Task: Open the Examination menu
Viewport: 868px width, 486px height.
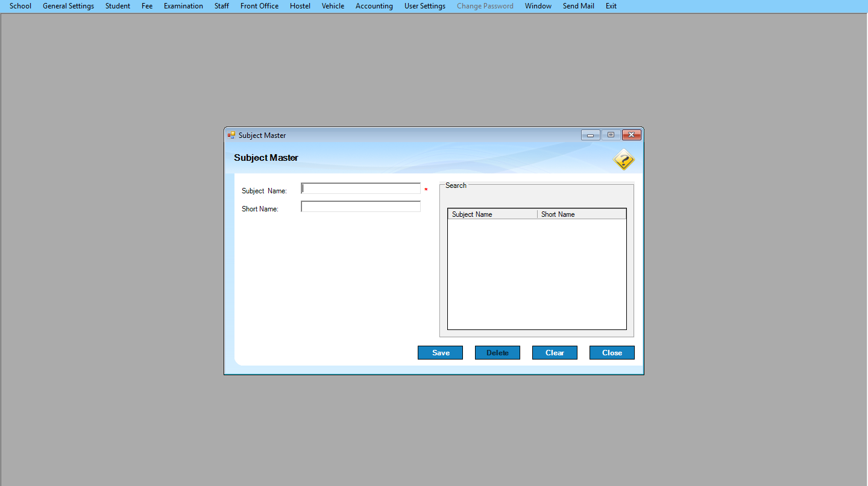Action: coord(183,6)
